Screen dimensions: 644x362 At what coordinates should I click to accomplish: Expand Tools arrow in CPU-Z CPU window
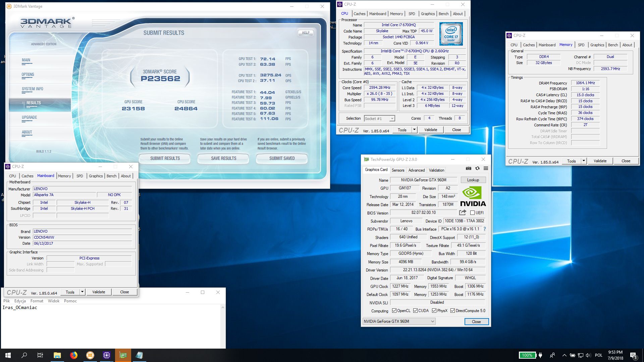tap(414, 130)
